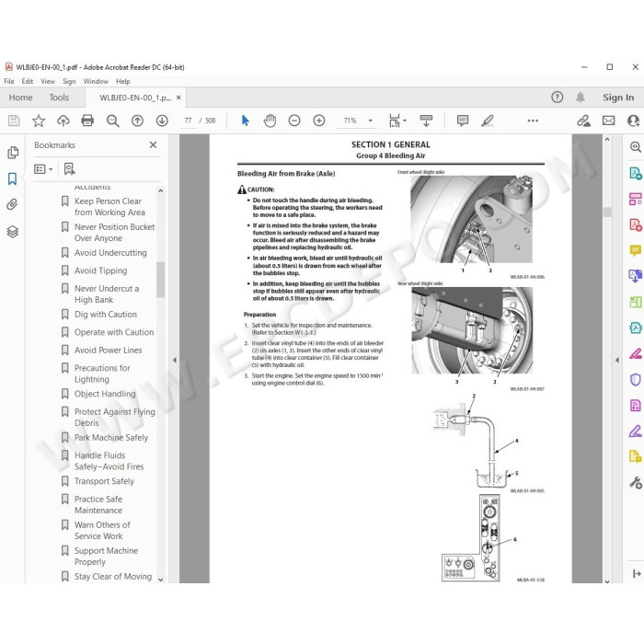
Task: Open the Help question mark
Action: point(557,98)
